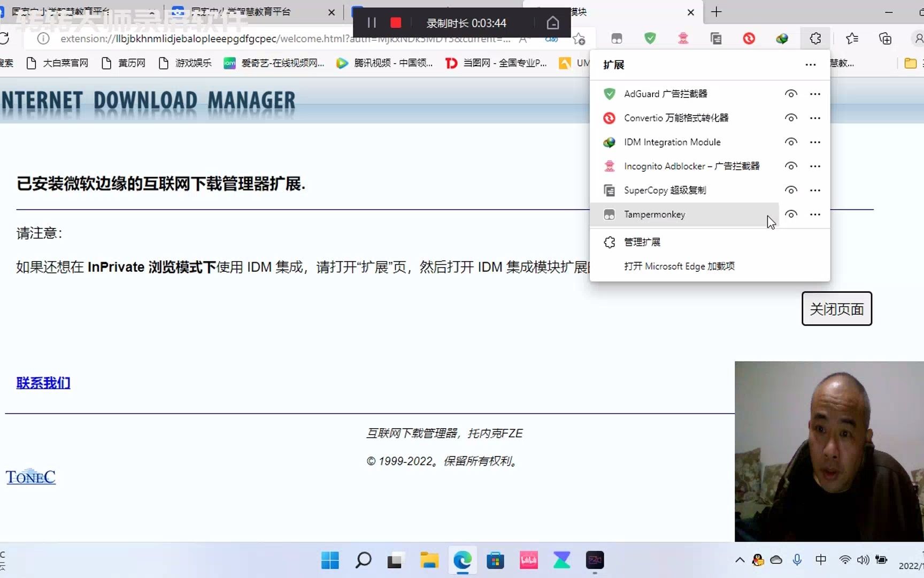Viewport: 924px width, 578px height.
Task: Open the 联系我们 link
Action: pos(43,383)
